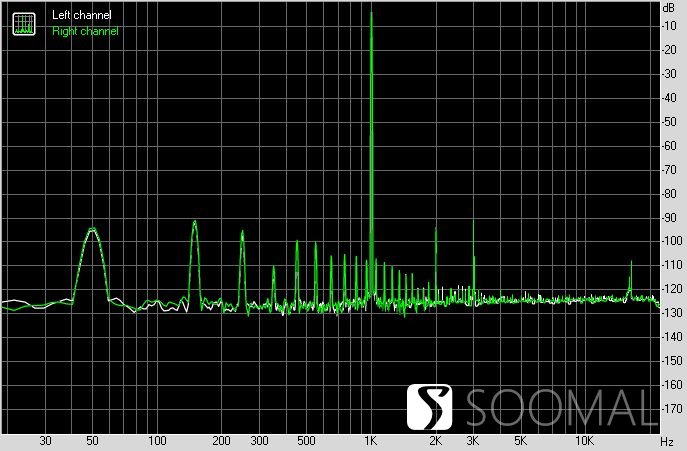Click the 300 frequency axis label
This screenshot has height=451, width=687.
coord(259,440)
